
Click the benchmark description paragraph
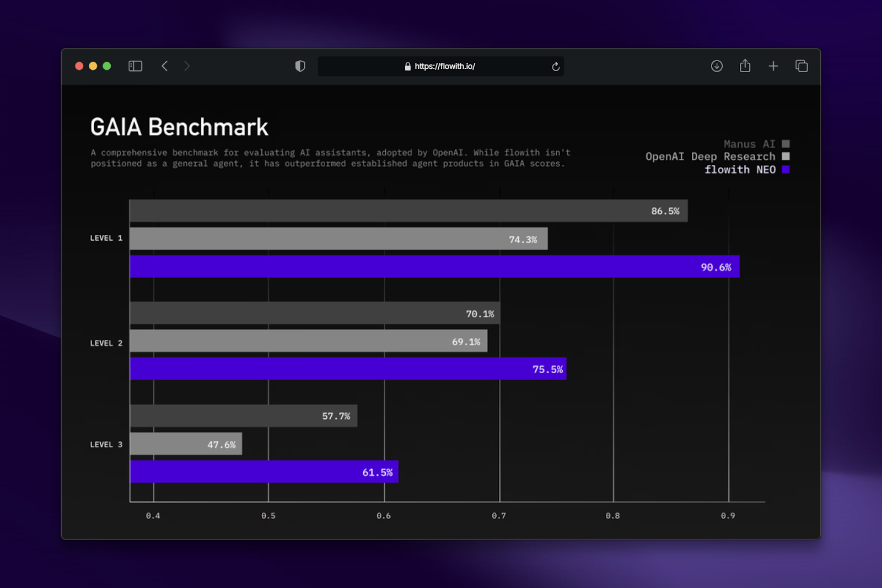(x=331, y=158)
